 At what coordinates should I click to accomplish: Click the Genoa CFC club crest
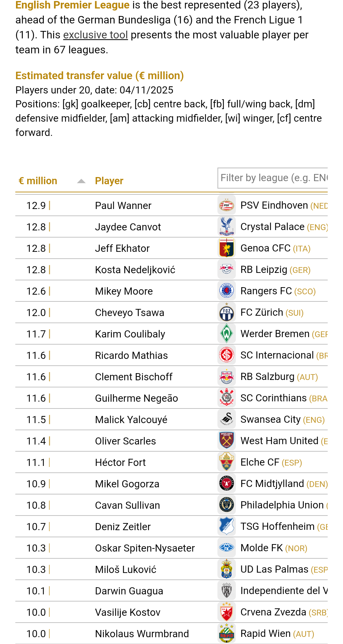227,248
